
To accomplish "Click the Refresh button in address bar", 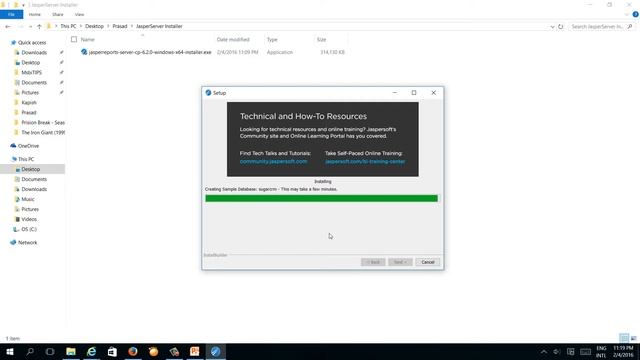I will point(560,27).
